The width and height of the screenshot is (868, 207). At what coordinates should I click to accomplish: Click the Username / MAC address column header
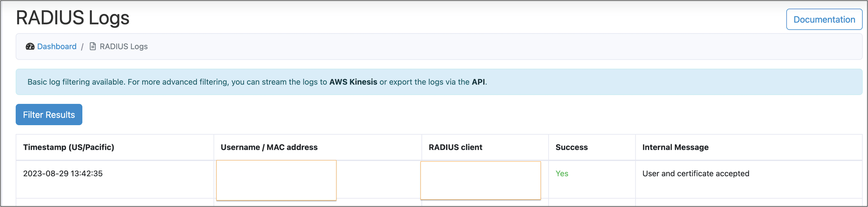point(269,147)
